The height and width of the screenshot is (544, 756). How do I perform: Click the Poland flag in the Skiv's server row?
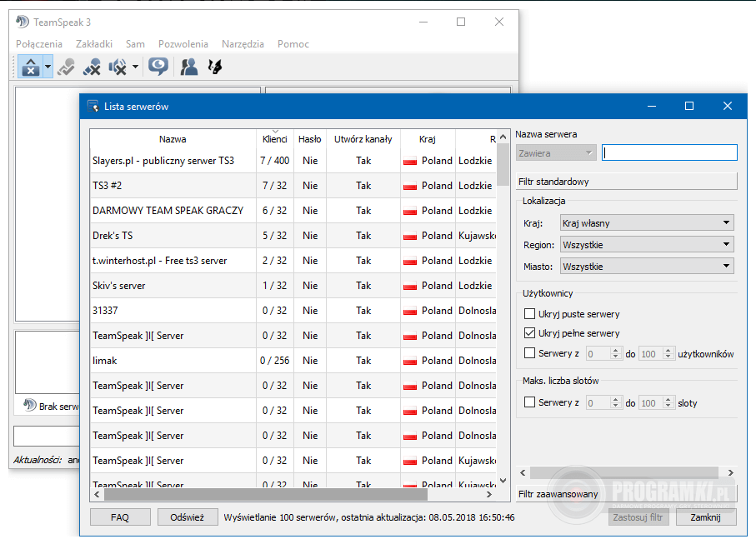pyautogui.click(x=410, y=287)
